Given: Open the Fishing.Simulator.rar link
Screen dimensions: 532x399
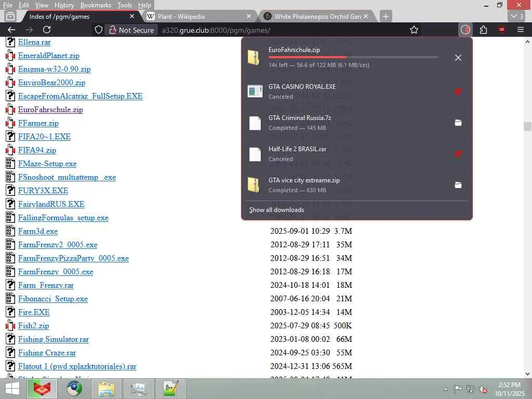Looking at the screenshot, I should click(x=54, y=339).
